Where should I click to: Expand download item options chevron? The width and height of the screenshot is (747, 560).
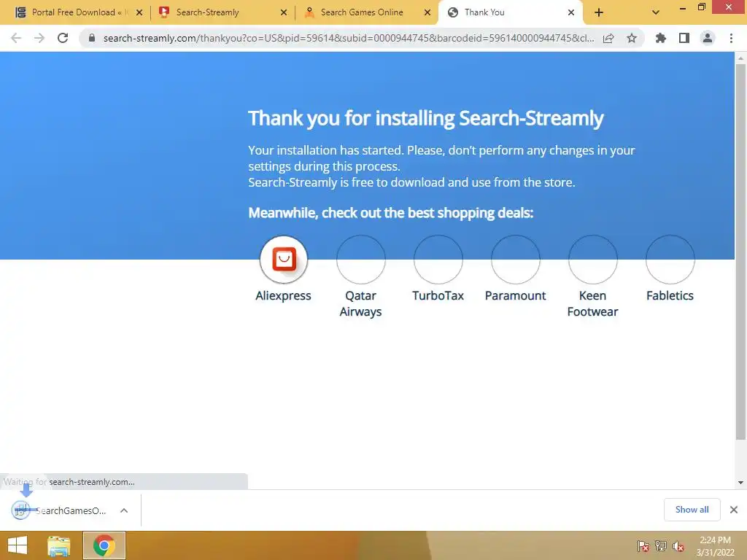pyautogui.click(x=124, y=510)
